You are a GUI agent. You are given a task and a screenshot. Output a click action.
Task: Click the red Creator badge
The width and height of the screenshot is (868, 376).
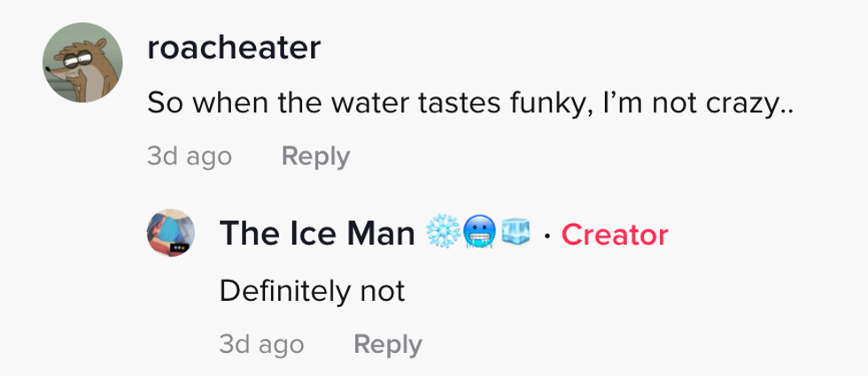point(615,234)
